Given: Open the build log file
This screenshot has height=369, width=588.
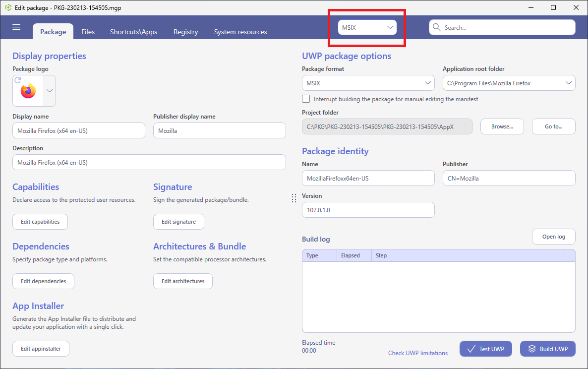Looking at the screenshot, I should (x=553, y=237).
